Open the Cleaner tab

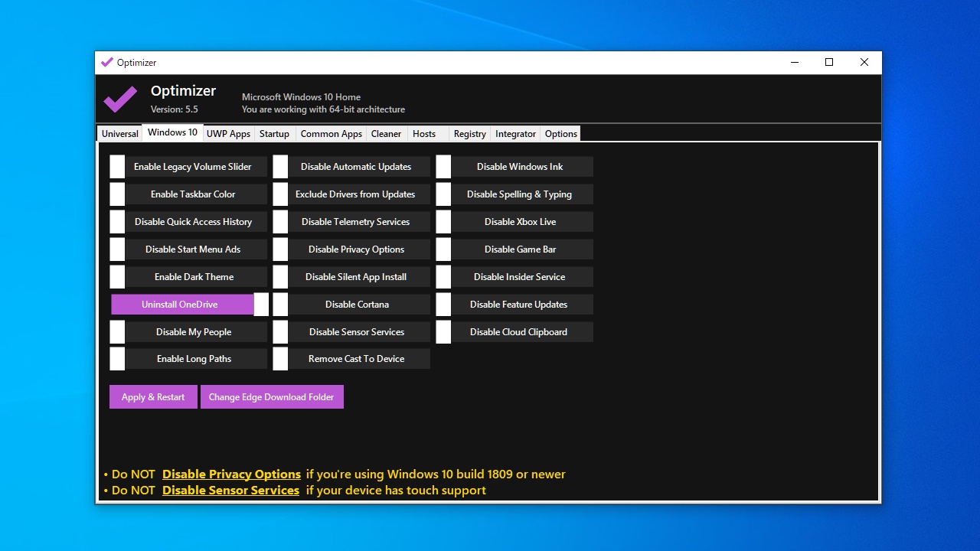(x=387, y=134)
